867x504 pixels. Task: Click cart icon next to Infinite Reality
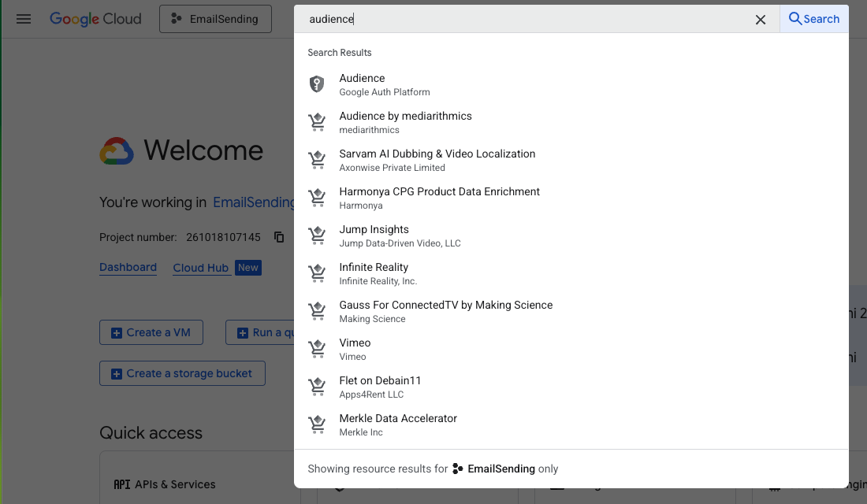pos(317,273)
